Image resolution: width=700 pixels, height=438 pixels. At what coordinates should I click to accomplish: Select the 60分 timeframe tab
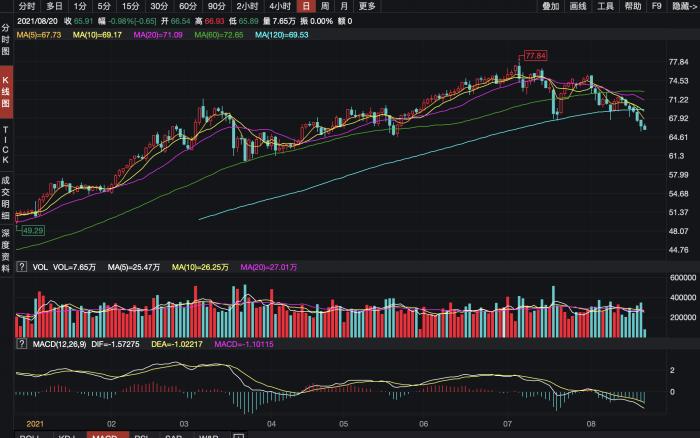(187, 6)
